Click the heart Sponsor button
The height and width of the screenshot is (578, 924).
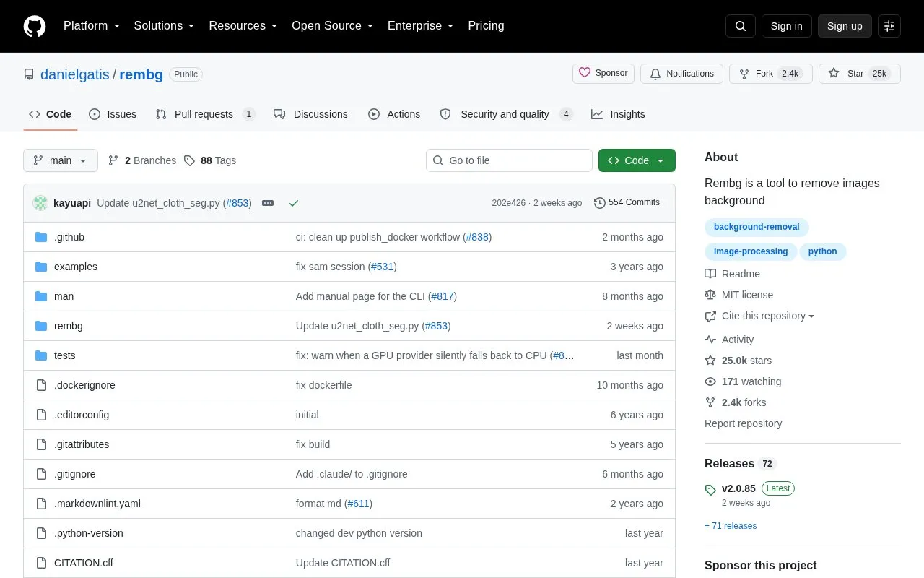(x=603, y=74)
